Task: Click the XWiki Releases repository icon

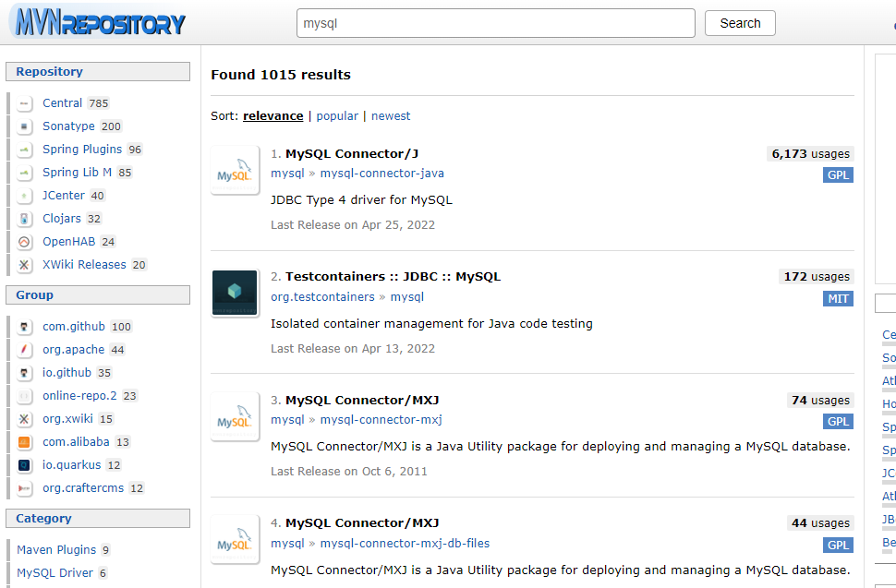Action: coord(24,265)
